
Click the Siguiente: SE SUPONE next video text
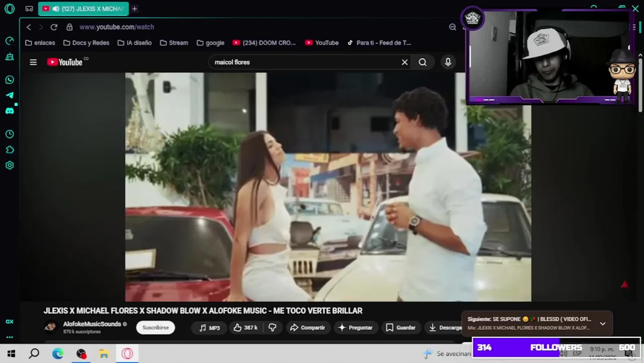pos(529,319)
